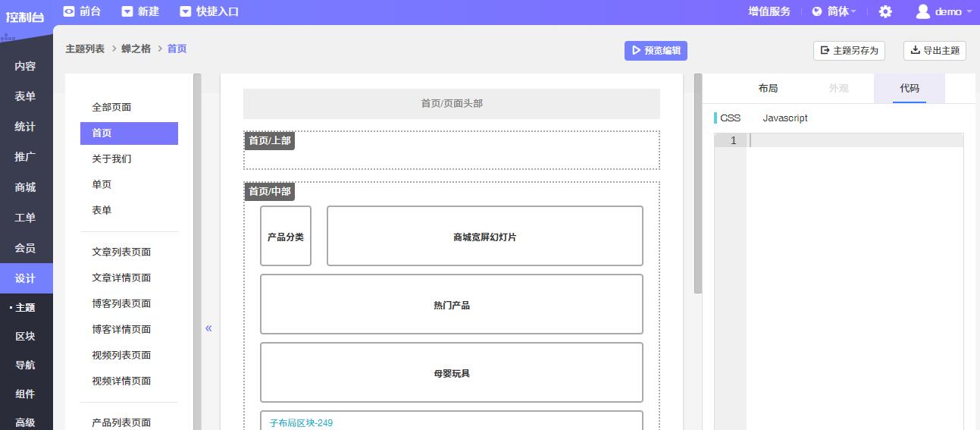The image size is (980, 430).
Task: Click the 导出主题 button
Action: point(935,50)
